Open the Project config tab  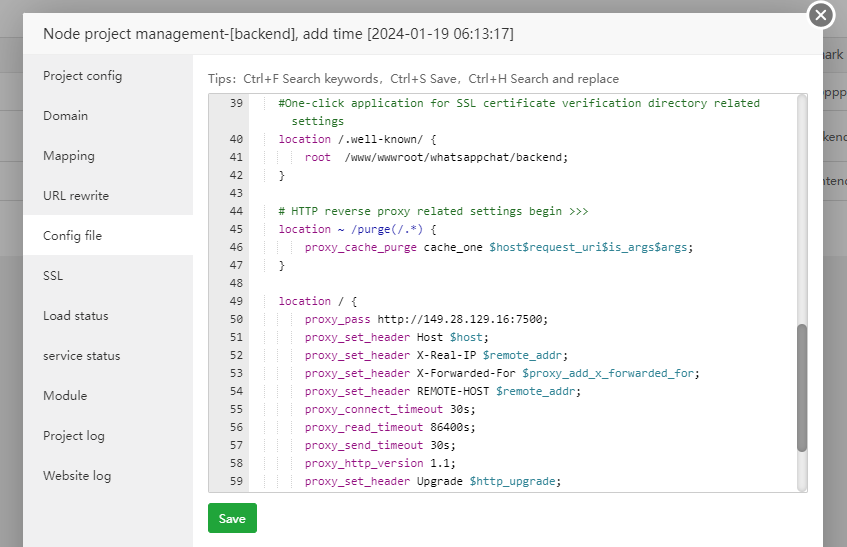tap(82, 76)
